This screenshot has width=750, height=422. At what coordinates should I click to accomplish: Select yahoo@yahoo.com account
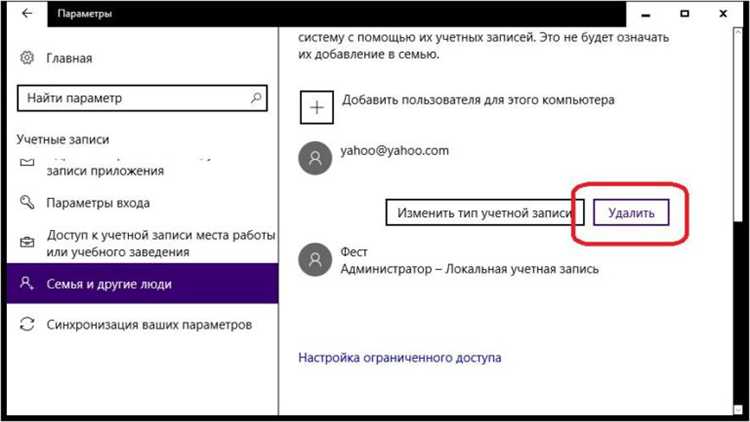click(395, 151)
